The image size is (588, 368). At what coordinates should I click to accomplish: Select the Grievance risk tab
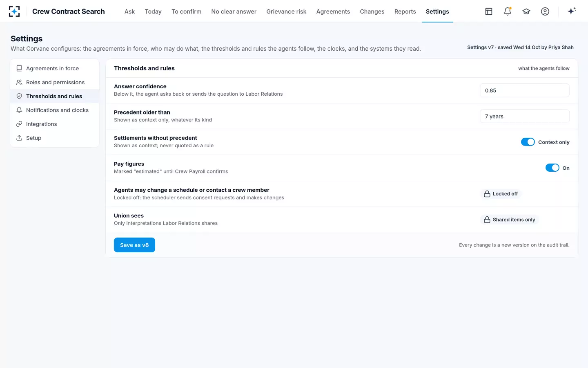coord(286,11)
